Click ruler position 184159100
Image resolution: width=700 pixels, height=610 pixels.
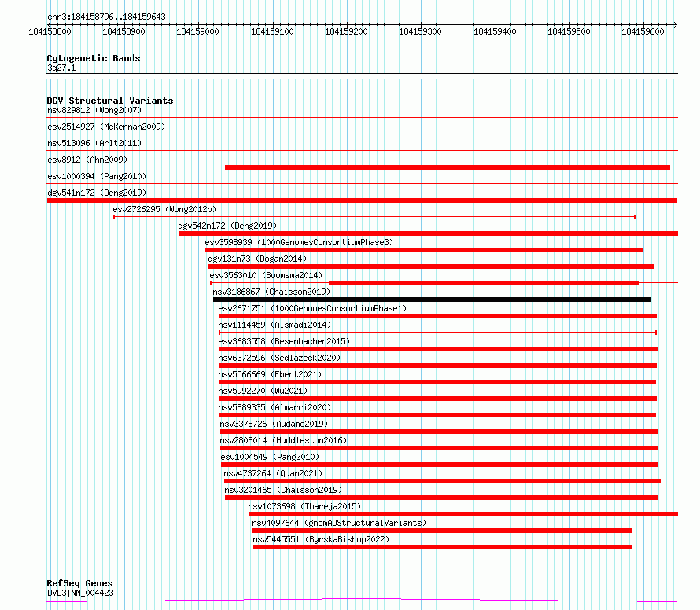tap(272, 31)
